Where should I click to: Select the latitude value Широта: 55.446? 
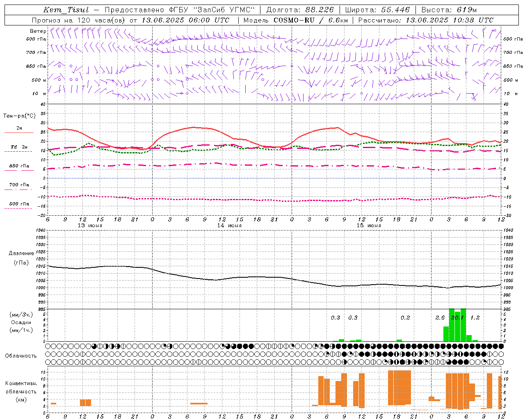pos(377,10)
